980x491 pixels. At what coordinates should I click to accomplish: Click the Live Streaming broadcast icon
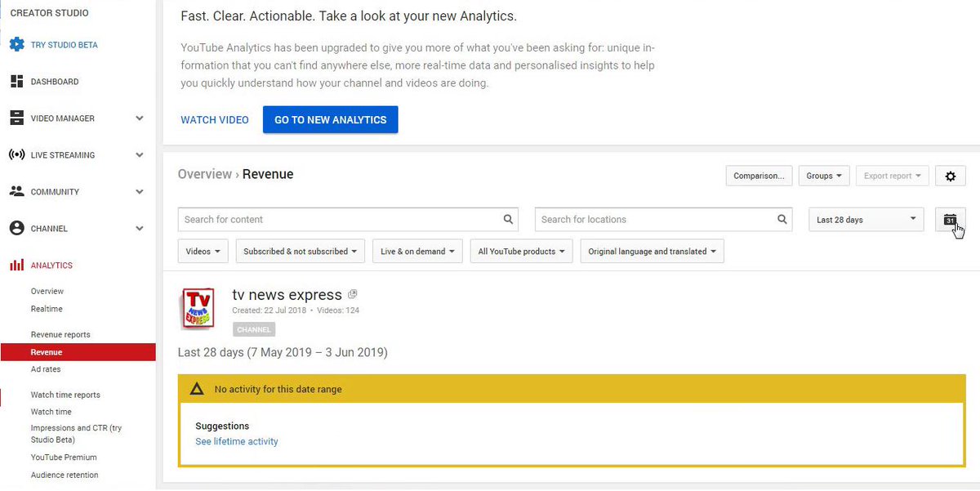[x=16, y=155]
